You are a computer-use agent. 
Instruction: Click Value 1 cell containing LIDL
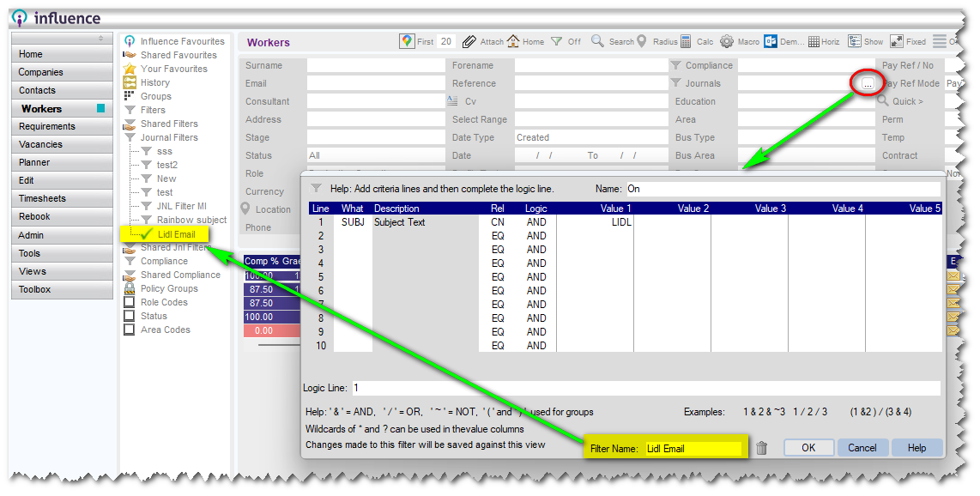pos(595,221)
